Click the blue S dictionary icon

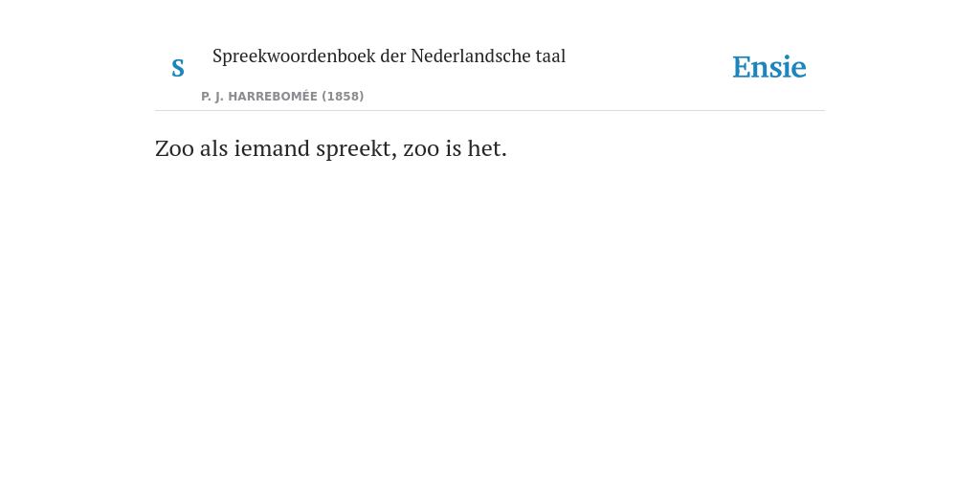click(x=178, y=68)
